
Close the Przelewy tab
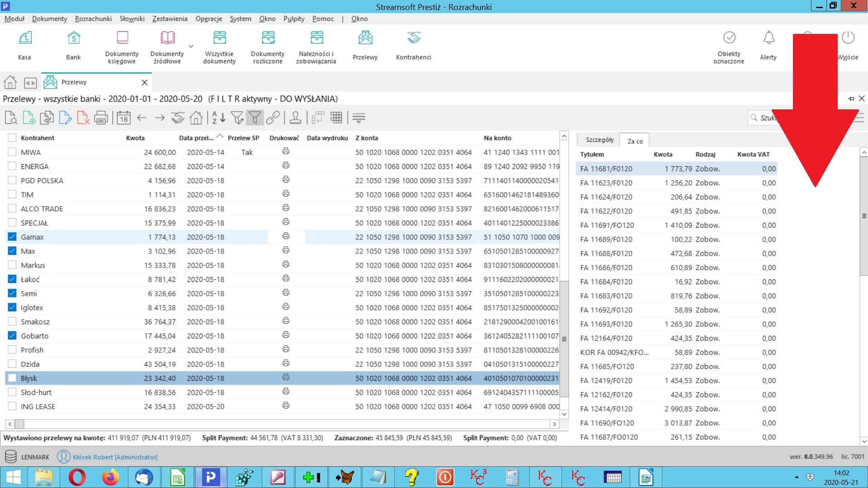tap(145, 82)
